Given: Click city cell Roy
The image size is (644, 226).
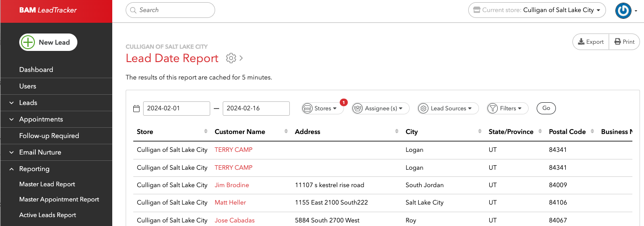Looking at the screenshot, I should point(411,220).
